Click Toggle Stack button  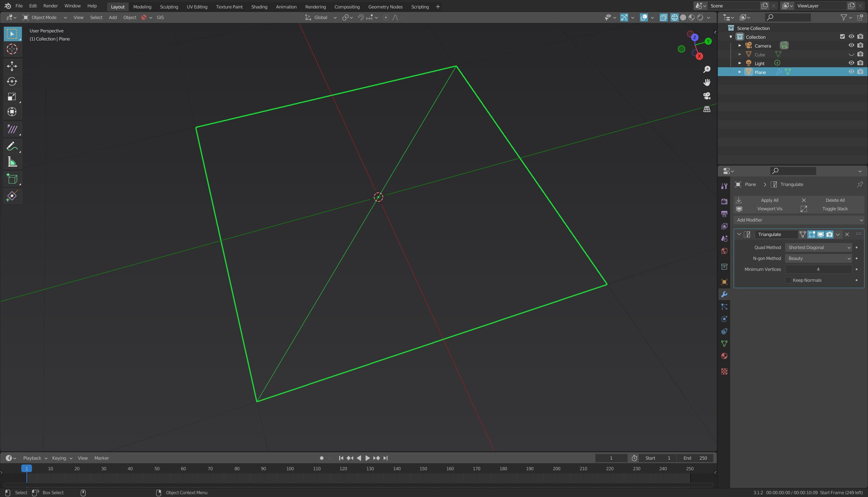(831, 209)
